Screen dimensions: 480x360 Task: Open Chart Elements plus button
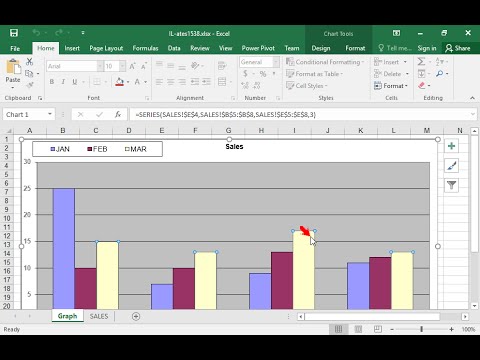[452, 146]
